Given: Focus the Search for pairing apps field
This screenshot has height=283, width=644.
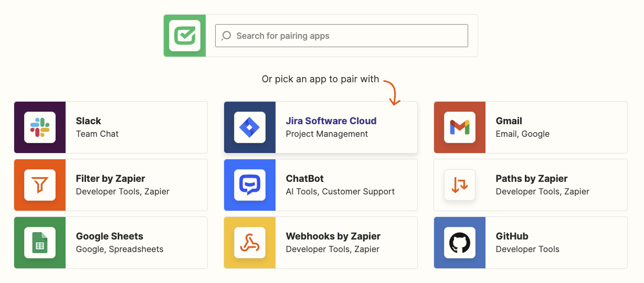Looking at the screenshot, I should [342, 36].
